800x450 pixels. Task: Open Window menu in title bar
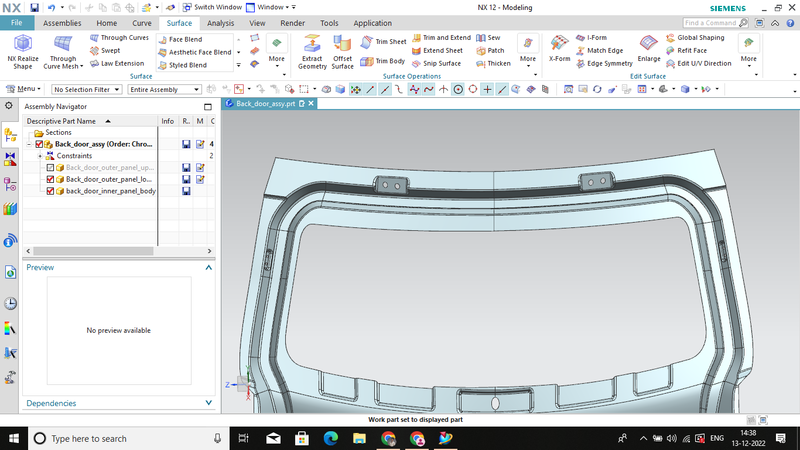(268, 7)
